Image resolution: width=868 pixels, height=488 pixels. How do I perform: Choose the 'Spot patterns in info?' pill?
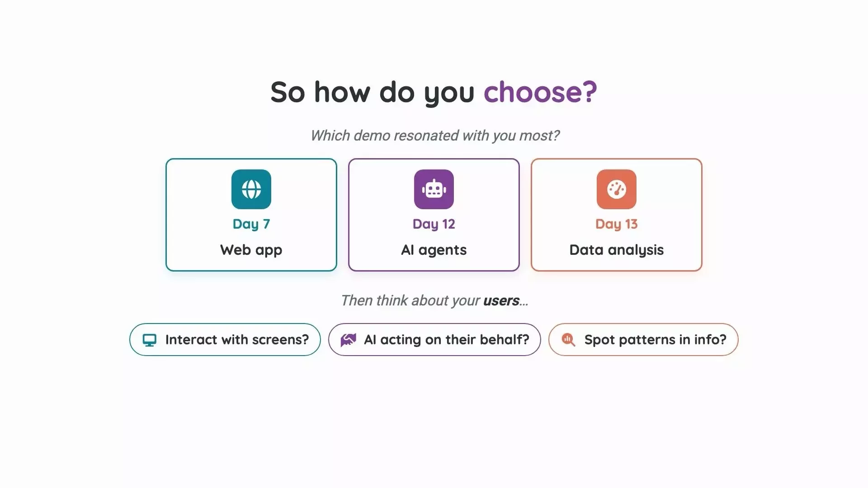(x=643, y=339)
